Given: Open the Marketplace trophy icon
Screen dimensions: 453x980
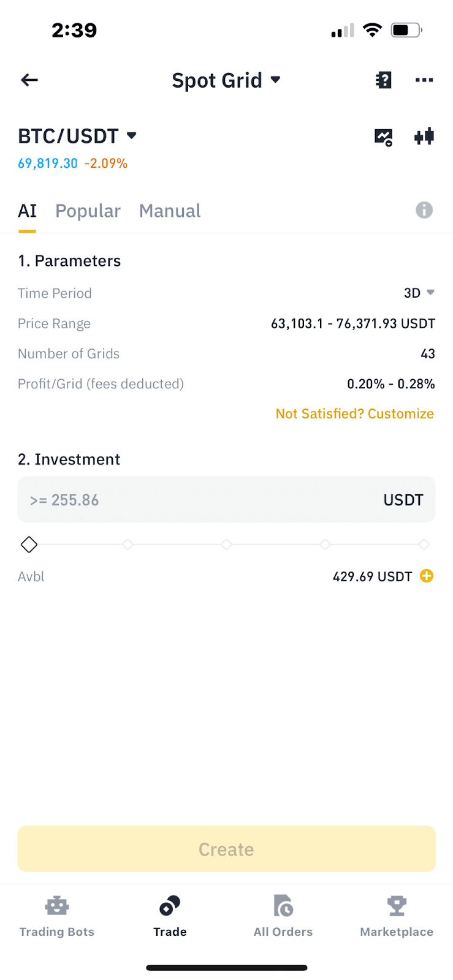Looking at the screenshot, I should [396, 906].
